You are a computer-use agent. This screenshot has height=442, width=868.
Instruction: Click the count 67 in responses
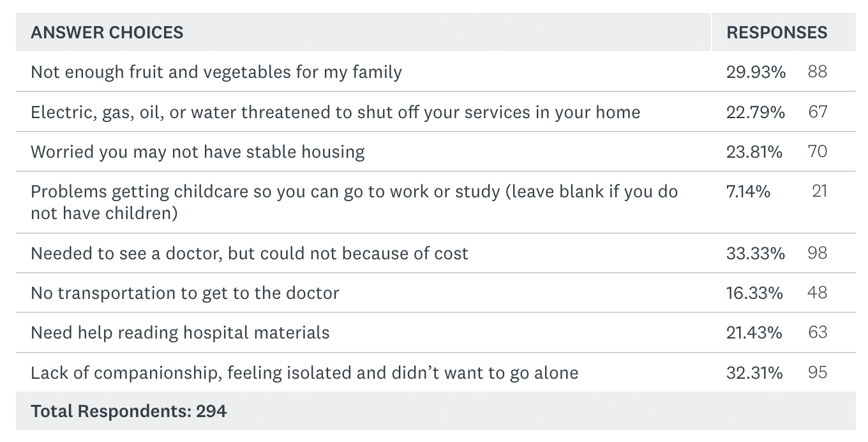[817, 112]
